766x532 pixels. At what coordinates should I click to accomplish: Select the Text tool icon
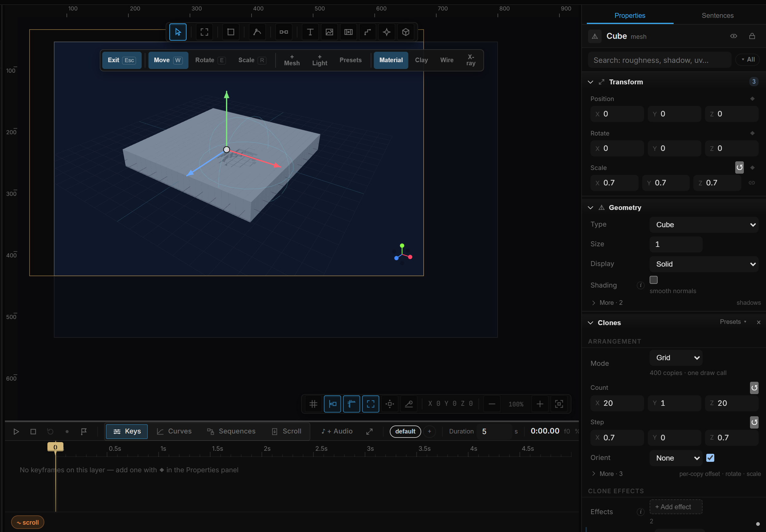[x=310, y=32]
